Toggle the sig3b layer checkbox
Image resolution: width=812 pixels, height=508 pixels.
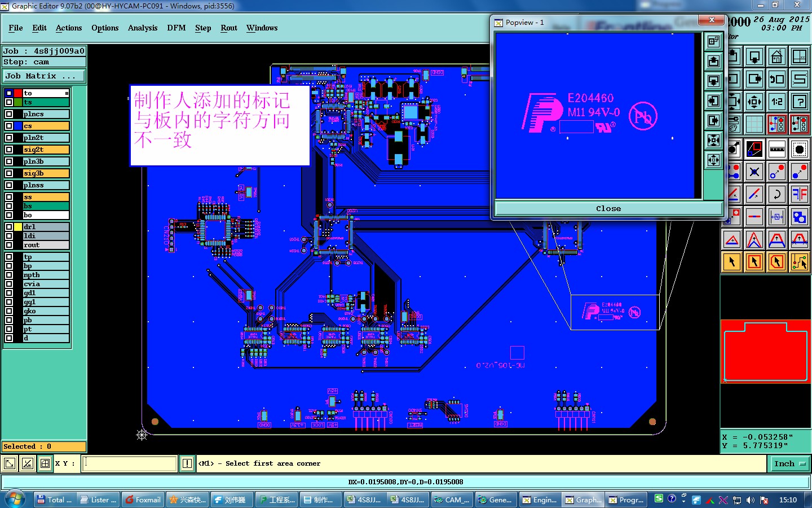tap(9, 173)
